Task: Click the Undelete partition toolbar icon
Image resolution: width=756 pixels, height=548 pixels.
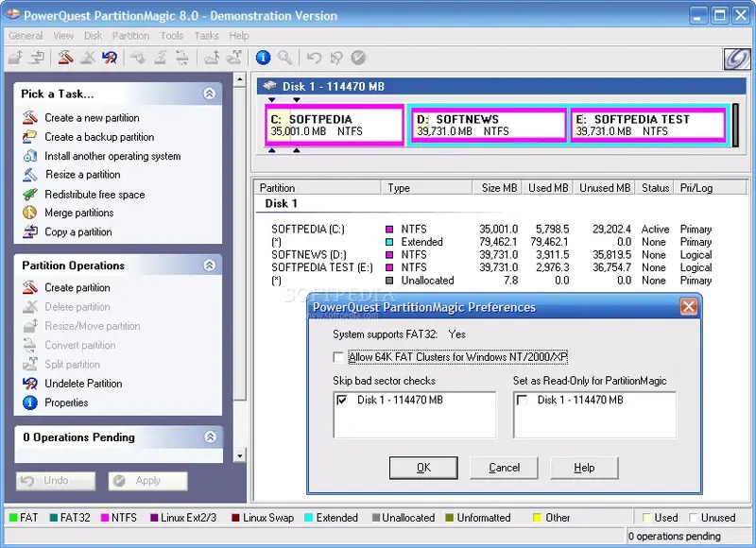Action: click(x=110, y=58)
